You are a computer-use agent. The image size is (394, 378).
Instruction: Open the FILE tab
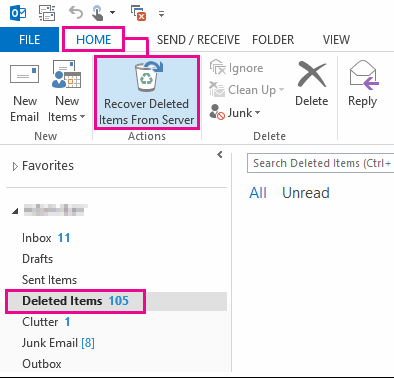point(29,40)
